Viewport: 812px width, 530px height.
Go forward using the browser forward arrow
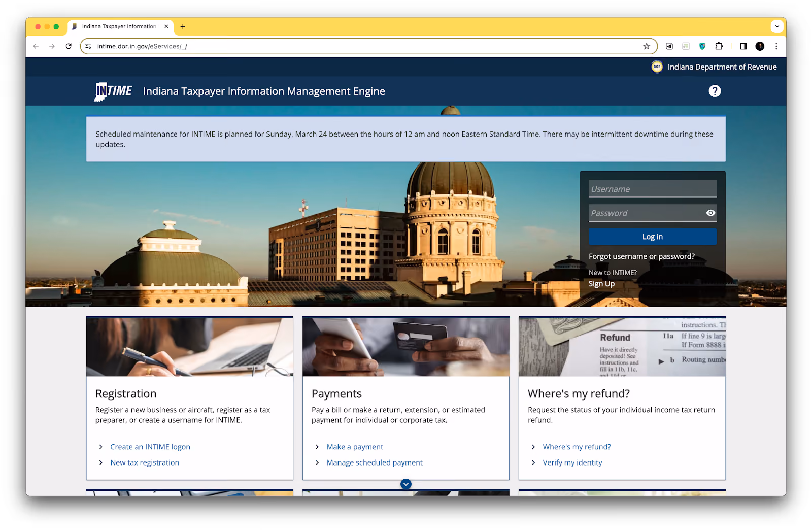52,46
